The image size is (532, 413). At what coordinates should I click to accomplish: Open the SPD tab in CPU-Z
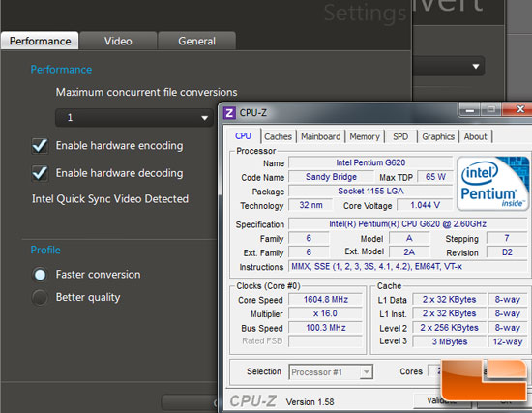pyautogui.click(x=400, y=136)
